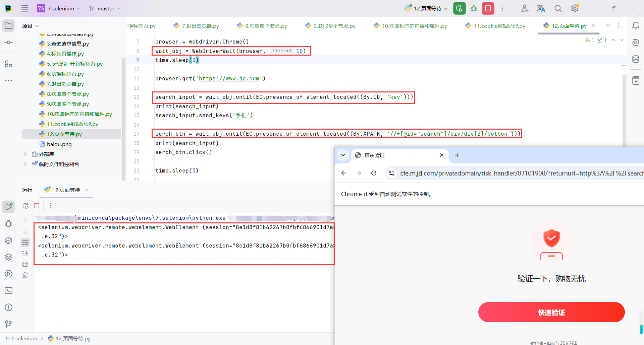Open Search Everywhere magnifier icon
The width and height of the screenshot is (644, 345).
pyautogui.click(x=558, y=8)
